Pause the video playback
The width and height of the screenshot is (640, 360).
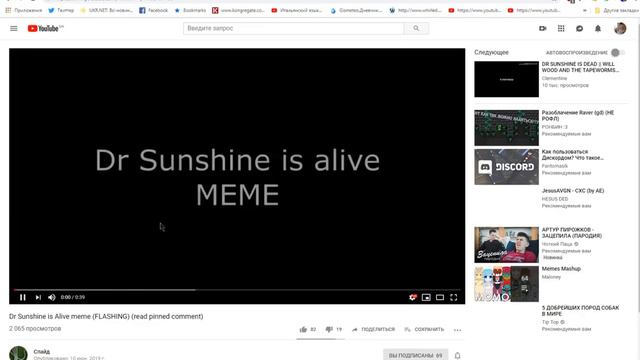23,297
